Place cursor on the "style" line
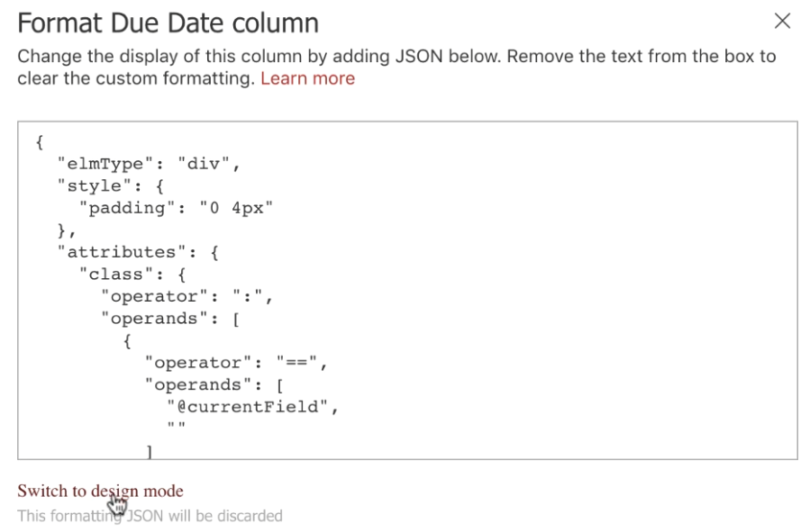The image size is (810, 532). [110, 186]
